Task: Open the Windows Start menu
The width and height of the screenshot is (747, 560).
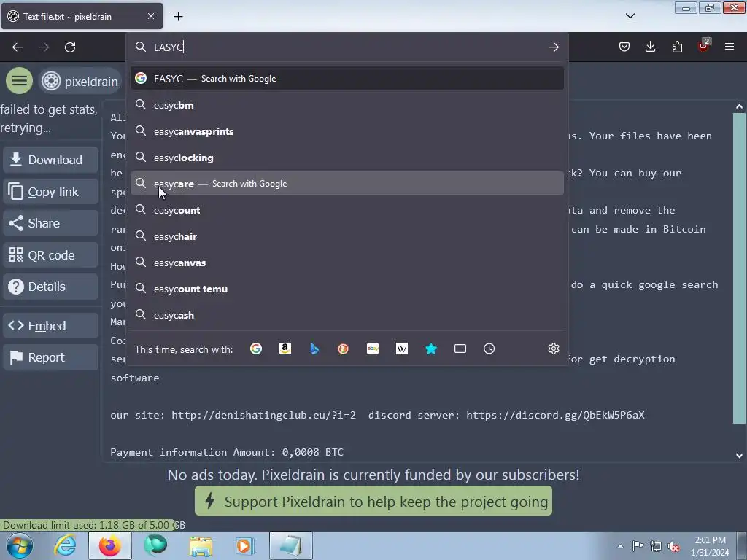Action: click(x=20, y=545)
